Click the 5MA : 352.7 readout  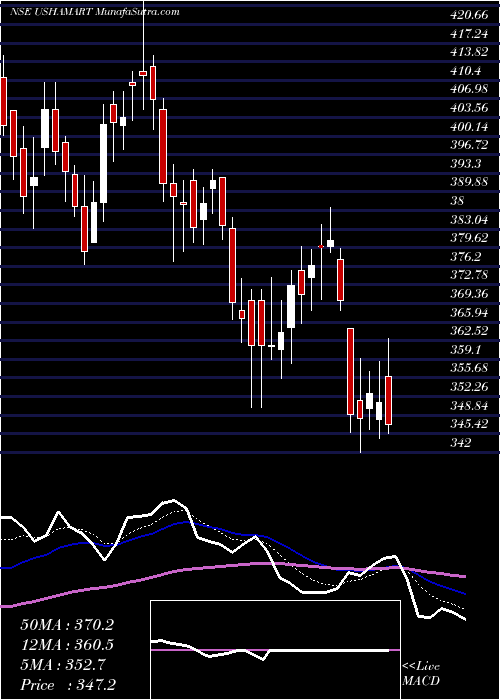pos(63,665)
